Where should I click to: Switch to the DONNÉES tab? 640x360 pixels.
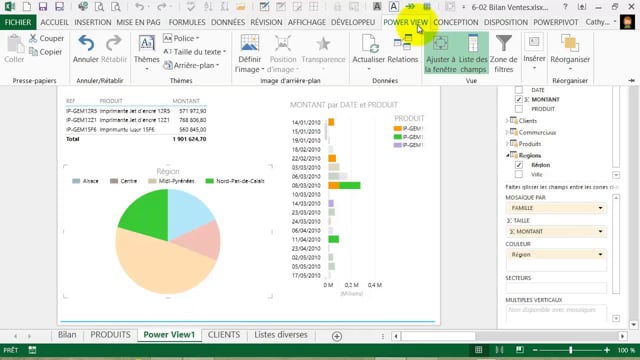click(228, 22)
